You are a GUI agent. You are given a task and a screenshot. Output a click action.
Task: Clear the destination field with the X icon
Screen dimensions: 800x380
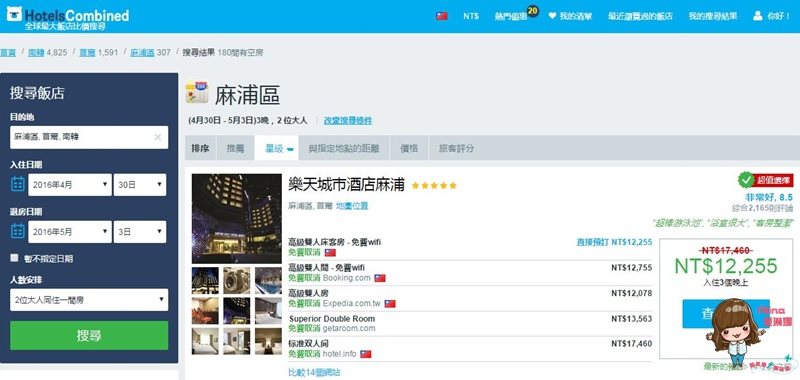(158, 137)
